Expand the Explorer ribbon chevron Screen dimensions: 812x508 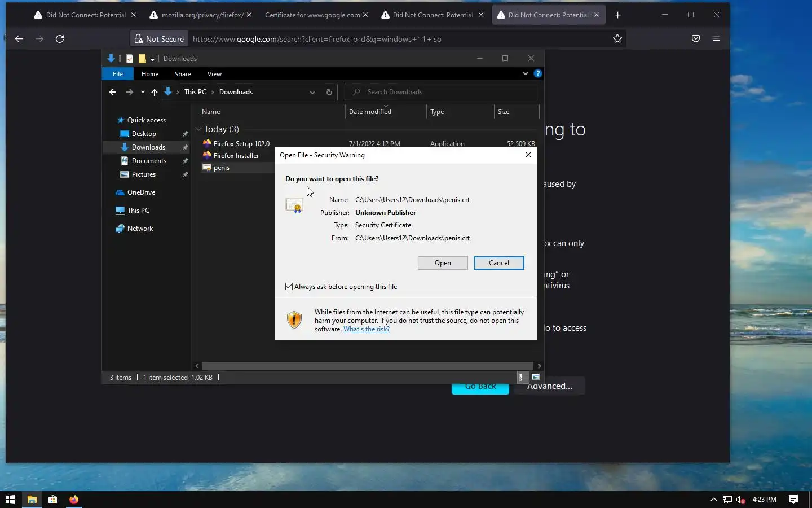[525, 73]
